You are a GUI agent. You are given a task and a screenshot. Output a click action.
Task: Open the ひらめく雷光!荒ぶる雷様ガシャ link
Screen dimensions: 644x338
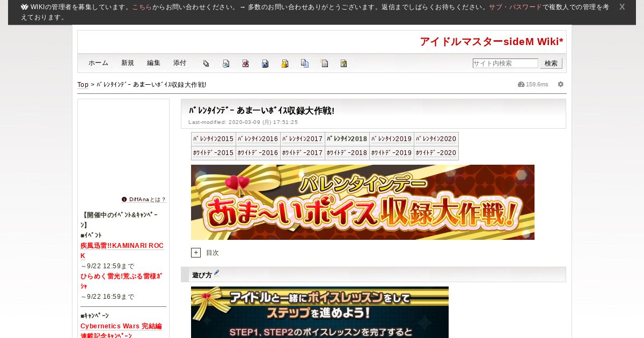[x=121, y=281]
